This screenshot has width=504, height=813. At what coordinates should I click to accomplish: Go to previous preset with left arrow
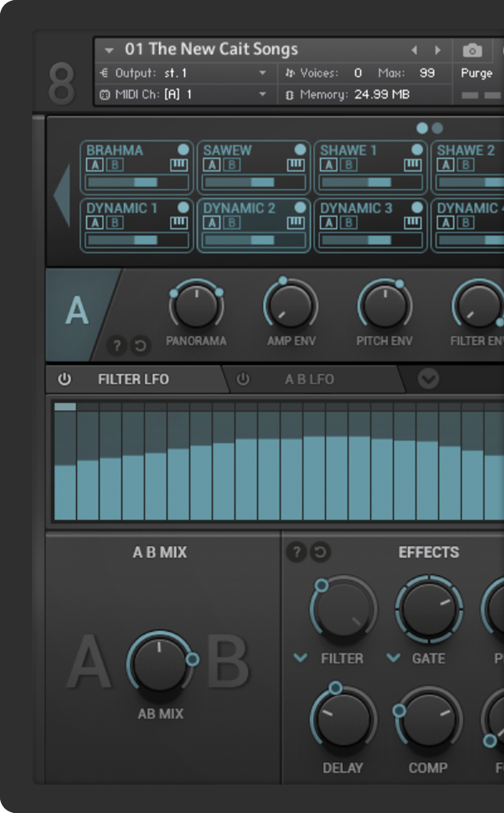click(x=414, y=50)
